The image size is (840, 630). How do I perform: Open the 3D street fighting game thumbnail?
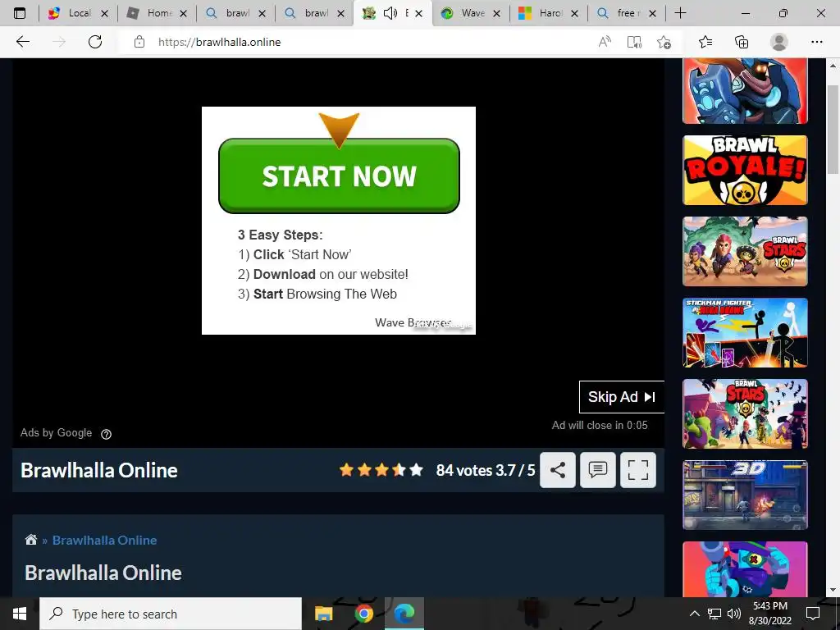[745, 495]
